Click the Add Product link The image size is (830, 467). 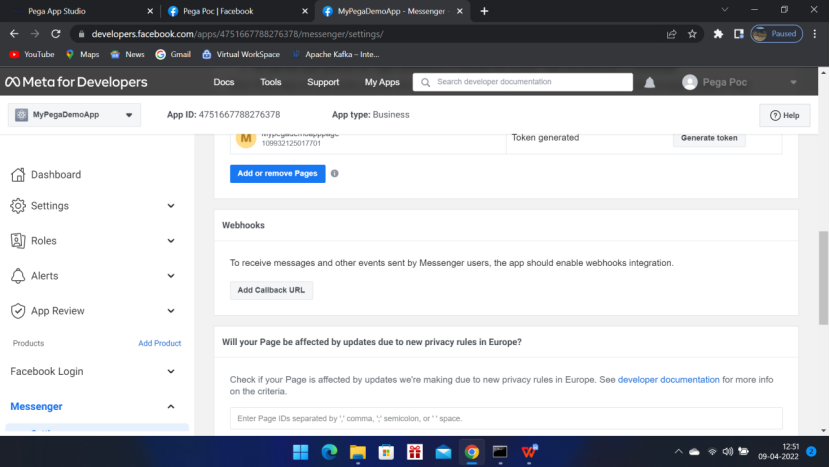159,343
